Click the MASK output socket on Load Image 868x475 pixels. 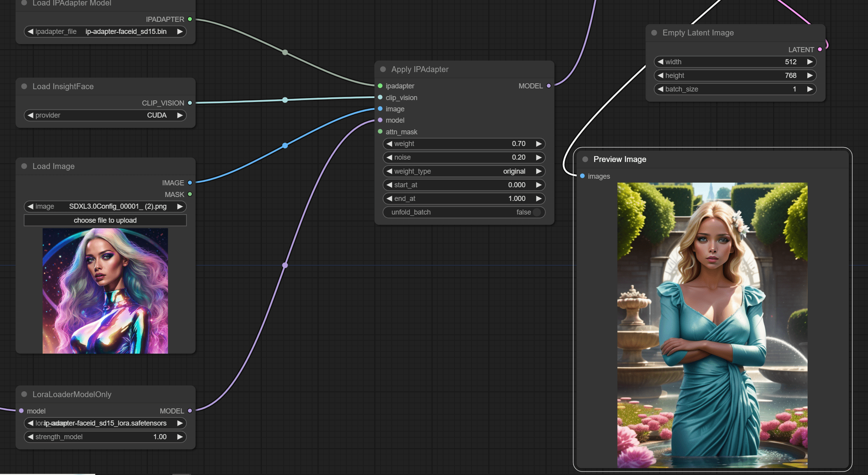click(x=190, y=194)
